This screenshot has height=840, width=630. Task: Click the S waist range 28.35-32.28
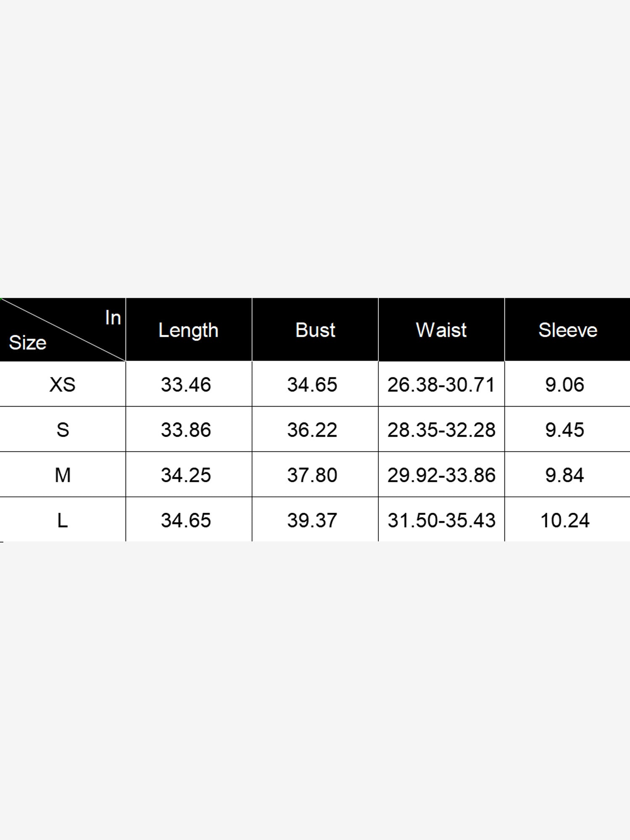[441, 430]
